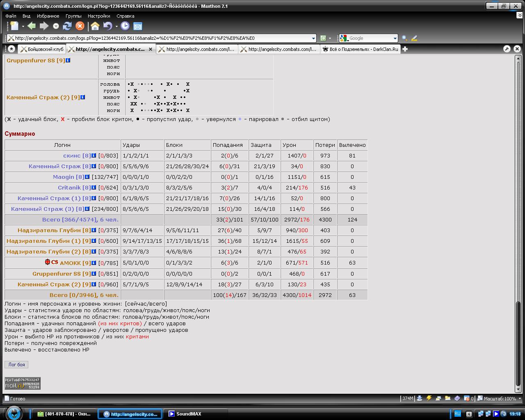This screenshot has width=525, height=420.
Task: Click the magnifier search icon
Action: point(404,38)
